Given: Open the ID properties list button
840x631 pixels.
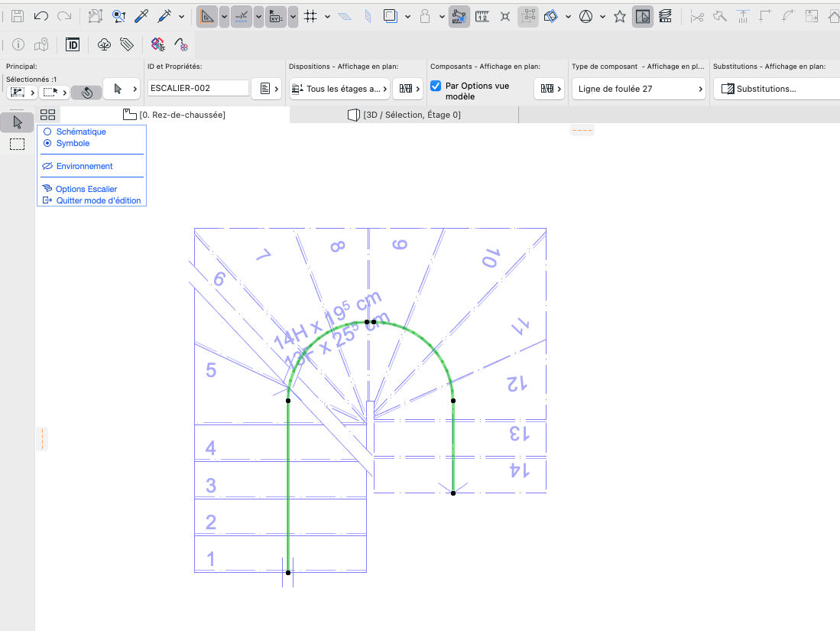Looking at the screenshot, I should (267, 89).
